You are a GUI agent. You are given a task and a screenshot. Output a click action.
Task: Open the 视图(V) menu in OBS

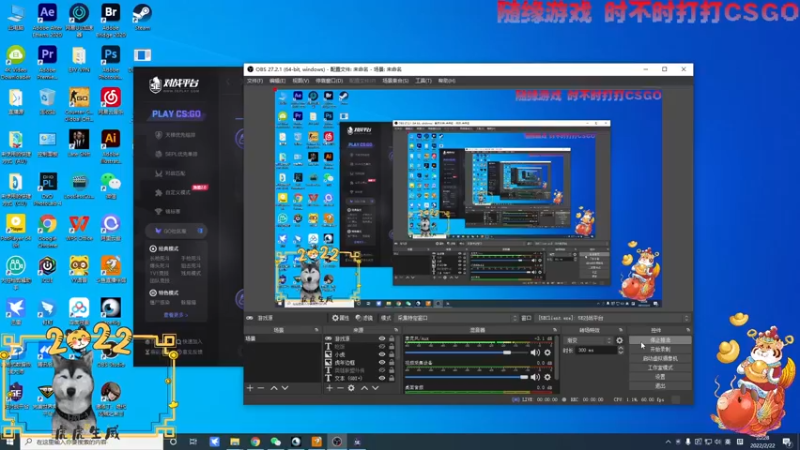point(301,81)
